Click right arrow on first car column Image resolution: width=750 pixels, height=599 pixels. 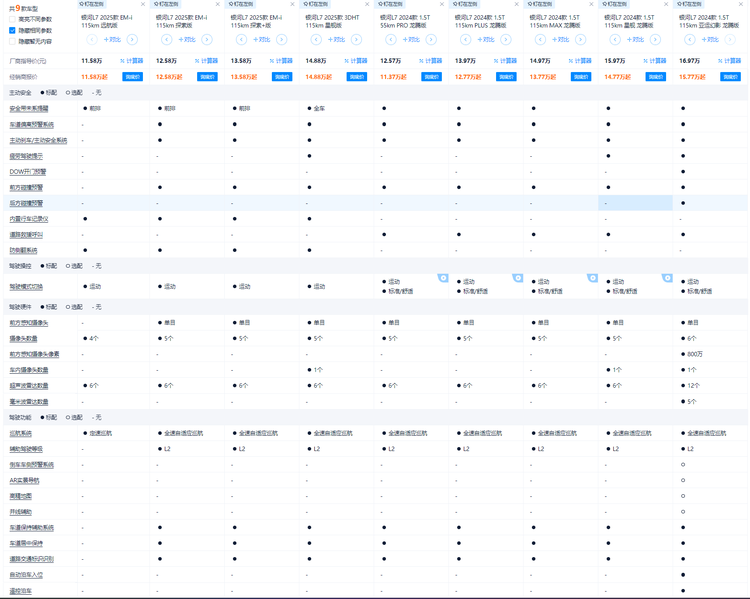pyautogui.click(x=132, y=39)
